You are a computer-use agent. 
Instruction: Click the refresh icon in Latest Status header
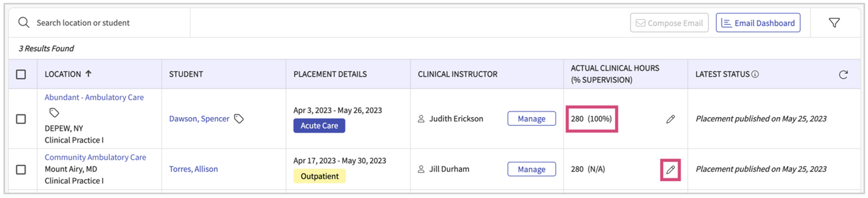843,74
